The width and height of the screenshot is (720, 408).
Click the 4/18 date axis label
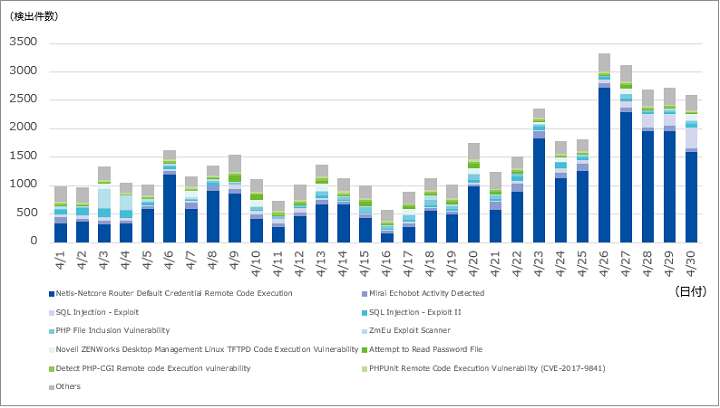[430, 264]
